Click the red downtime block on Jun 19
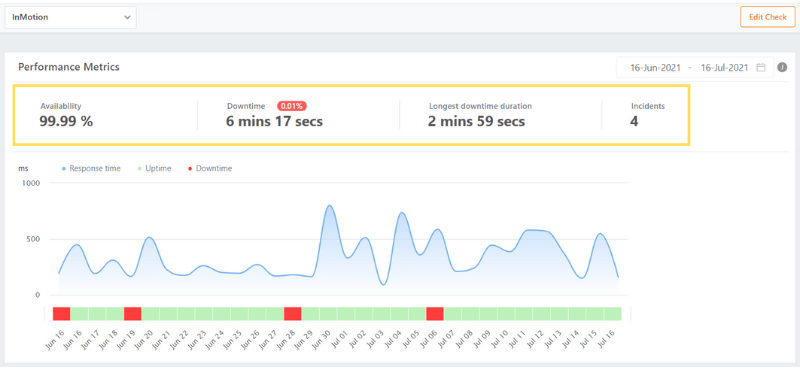This screenshot has height=370, width=800. [133, 313]
